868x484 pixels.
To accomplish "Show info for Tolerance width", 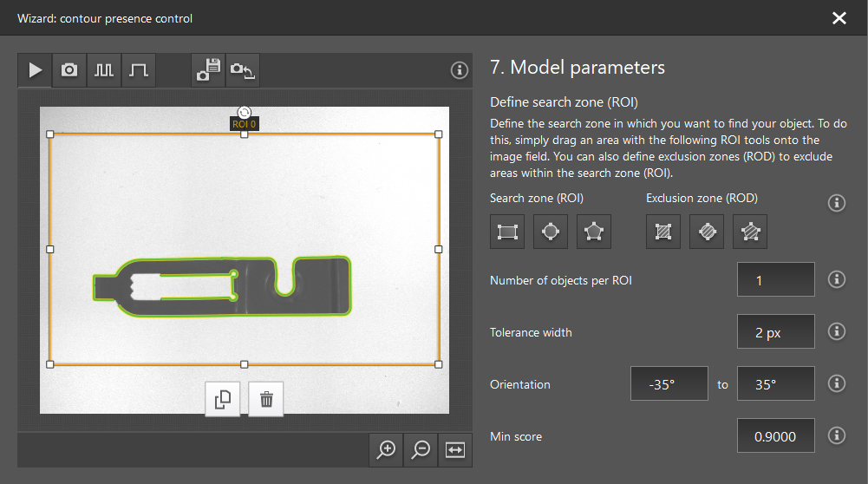I will 837,331.
